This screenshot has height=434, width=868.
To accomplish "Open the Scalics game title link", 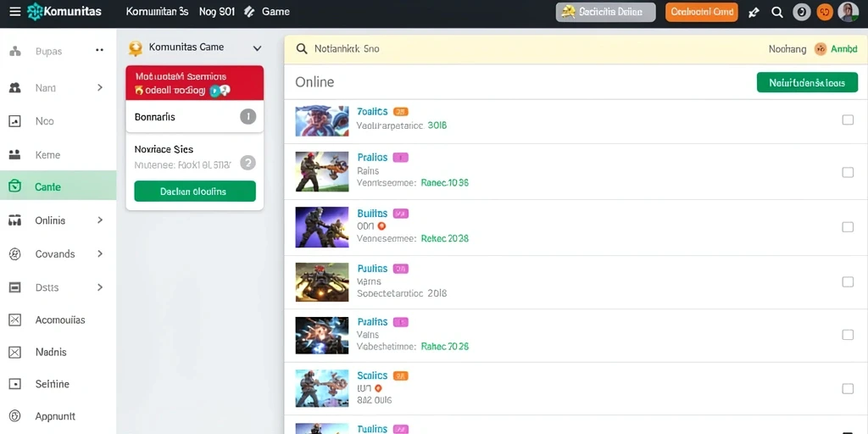I will (x=372, y=376).
